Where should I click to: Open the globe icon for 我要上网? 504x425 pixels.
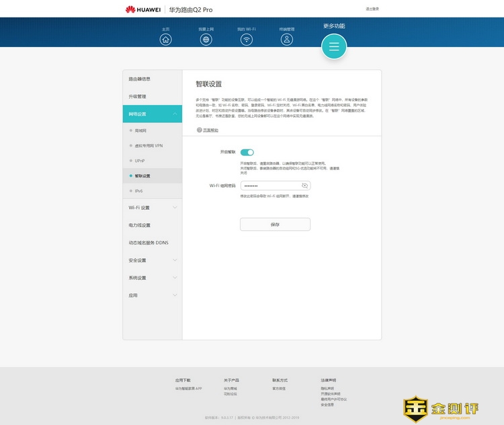(206, 39)
